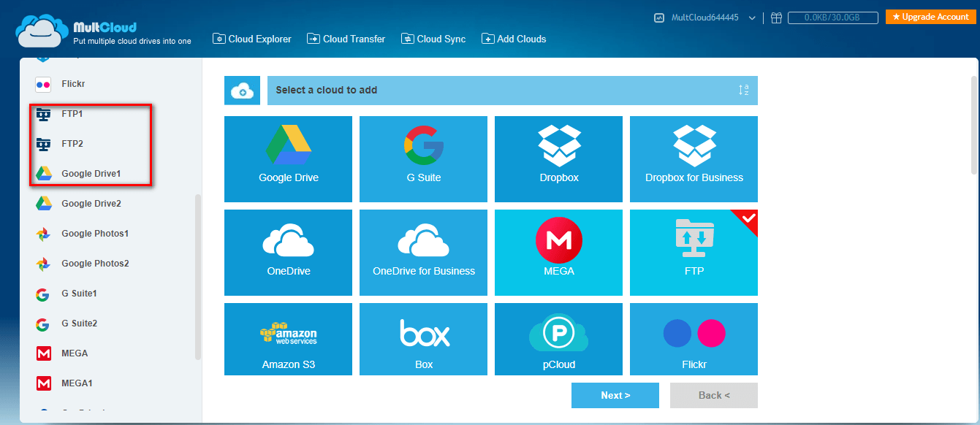The image size is (980, 425).
Task: Click the Upgrade Account button
Action: [x=930, y=17]
